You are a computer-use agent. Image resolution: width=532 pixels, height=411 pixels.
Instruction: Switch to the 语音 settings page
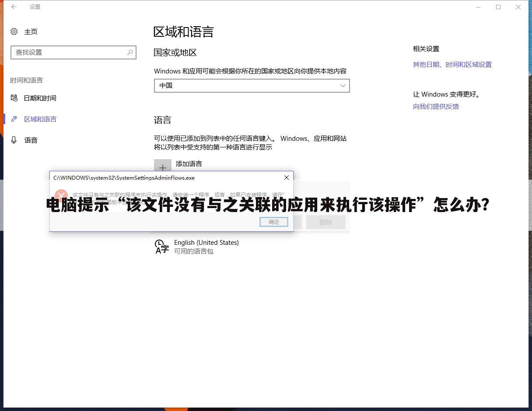(31, 140)
